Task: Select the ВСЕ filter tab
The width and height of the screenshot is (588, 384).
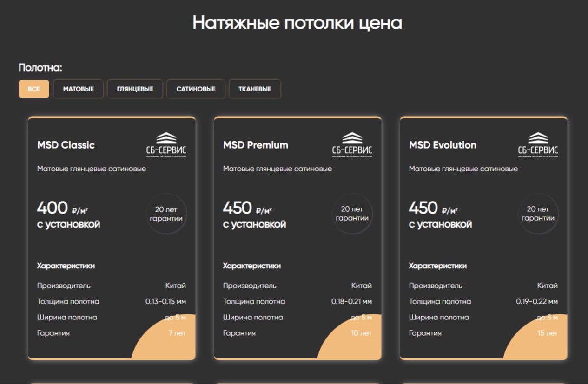Action: (34, 89)
